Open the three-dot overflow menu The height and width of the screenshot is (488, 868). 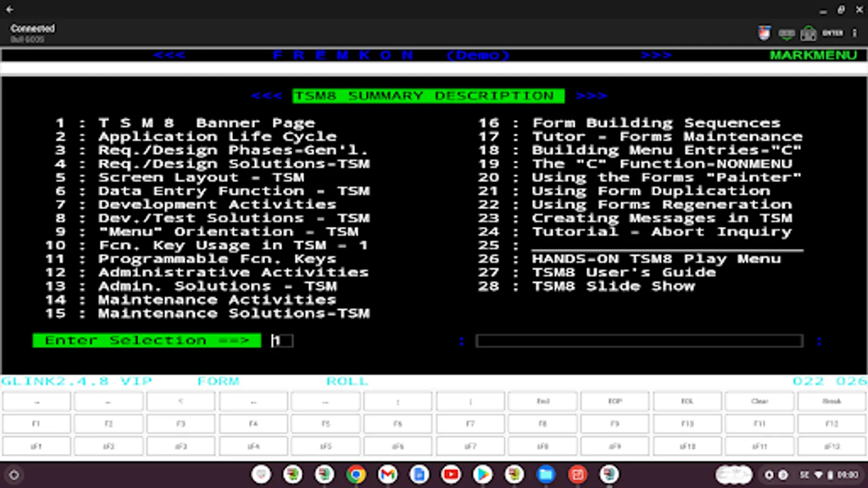[854, 33]
